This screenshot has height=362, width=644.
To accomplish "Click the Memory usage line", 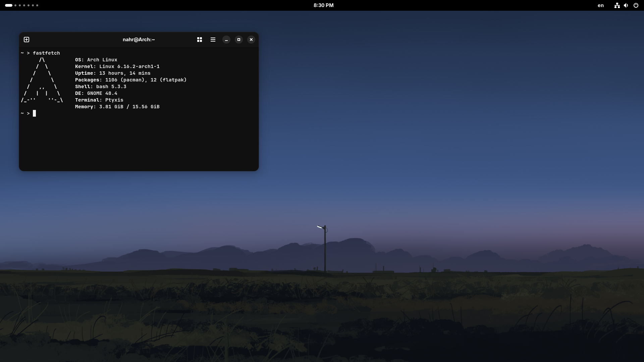I will pyautogui.click(x=117, y=107).
